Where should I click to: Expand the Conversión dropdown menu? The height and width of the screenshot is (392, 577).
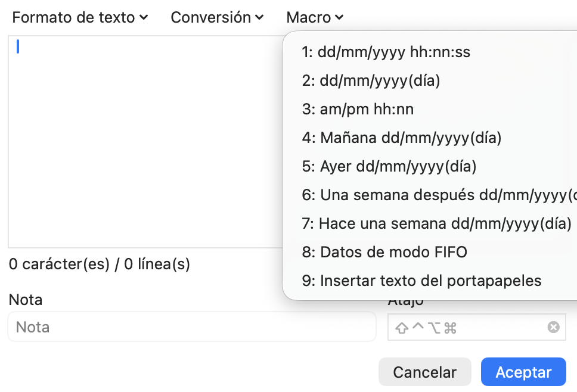(x=217, y=17)
